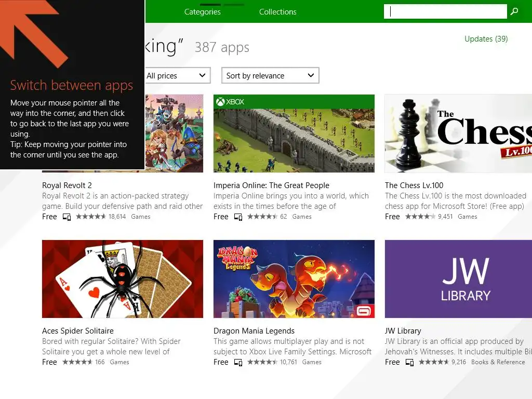This screenshot has height=399, width=532.
Task: Click the 18,614 rating count
Action: point(117,217)
